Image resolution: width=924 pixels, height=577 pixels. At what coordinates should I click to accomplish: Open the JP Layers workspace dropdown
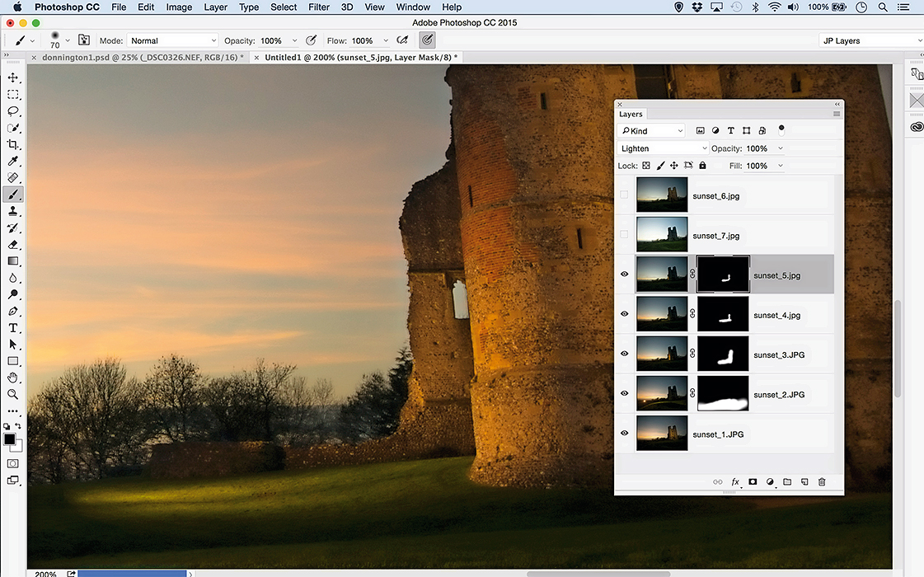coord(871,40)
